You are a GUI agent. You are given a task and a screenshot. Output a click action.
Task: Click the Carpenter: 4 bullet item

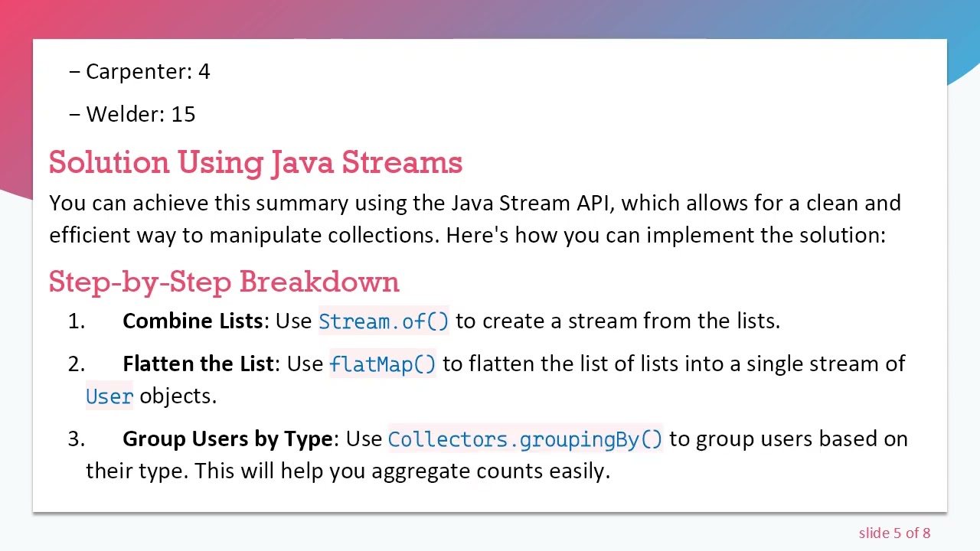(147, 72)
